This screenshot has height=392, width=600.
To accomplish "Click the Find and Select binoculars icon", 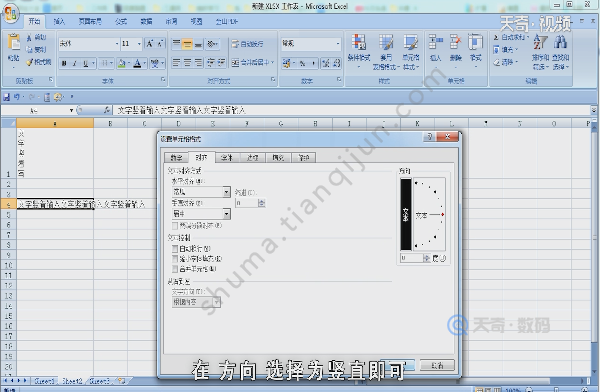I will (x=560, y=42).
